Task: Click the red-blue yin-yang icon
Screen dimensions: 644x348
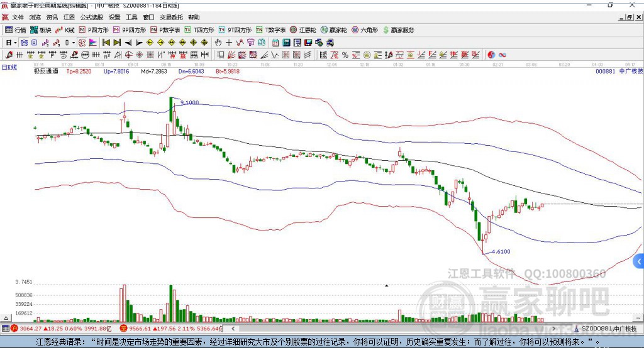Action: [491, 55]
